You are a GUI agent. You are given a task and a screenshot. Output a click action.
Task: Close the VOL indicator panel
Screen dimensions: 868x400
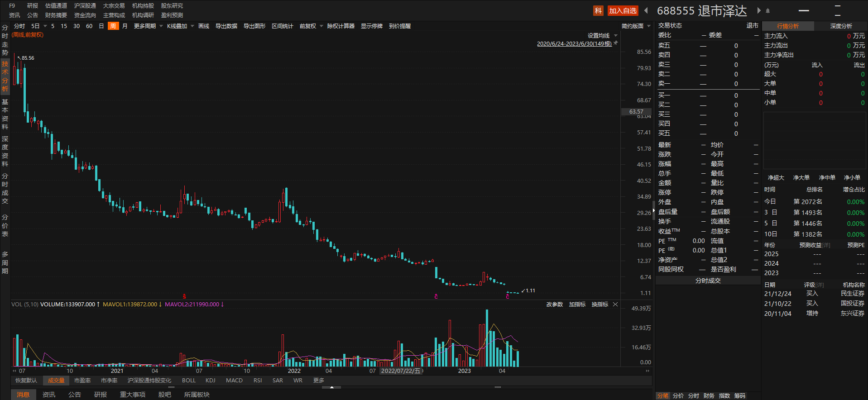pos(615,305)
